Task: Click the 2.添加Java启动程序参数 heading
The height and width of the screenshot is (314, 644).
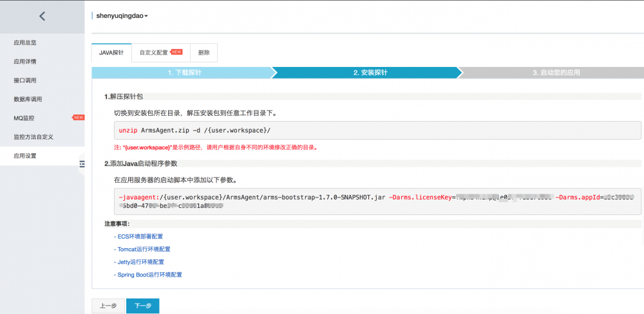Action: pos(140,163)
